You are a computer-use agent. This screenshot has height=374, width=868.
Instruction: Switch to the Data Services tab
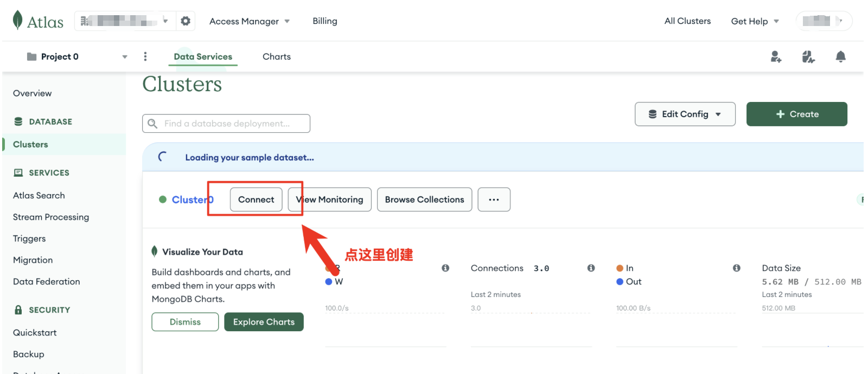(203, 56)
